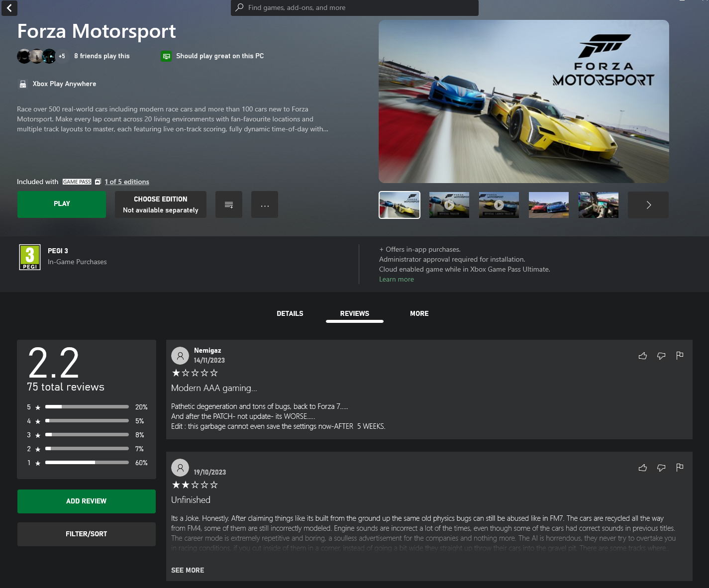Click the PEGI 3 rating badge
The width and height of the screenshot is (709, 588).
click(30, 257)
